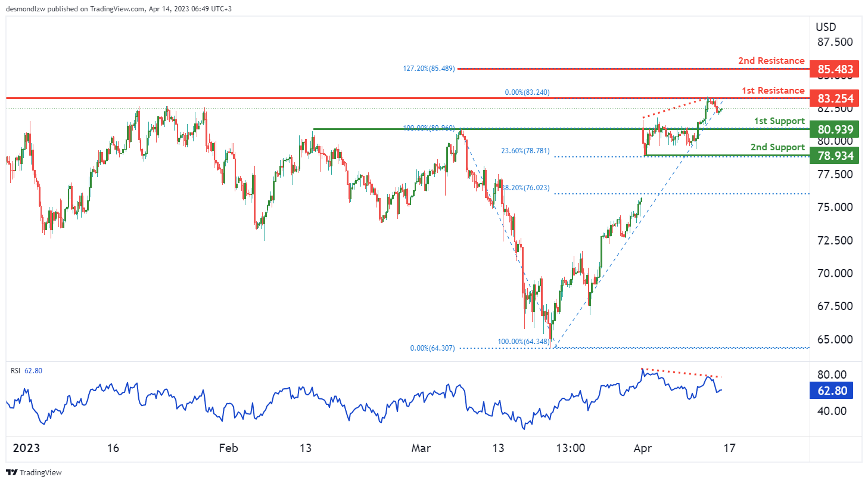Click the 'Feb' date label on time axis
The width and height of the screenshot is (868, 483).
tap(229, 448)
